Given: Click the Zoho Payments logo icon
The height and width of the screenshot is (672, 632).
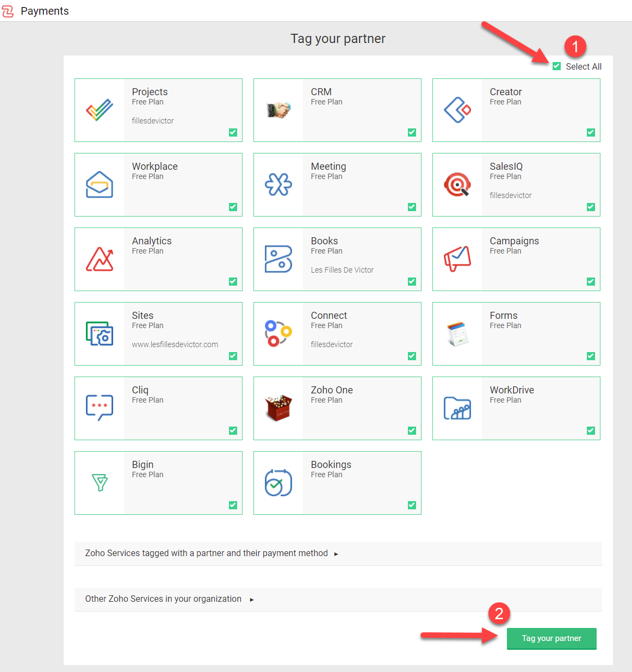Looking at the screenshot, I should click(x=8, y=11).
